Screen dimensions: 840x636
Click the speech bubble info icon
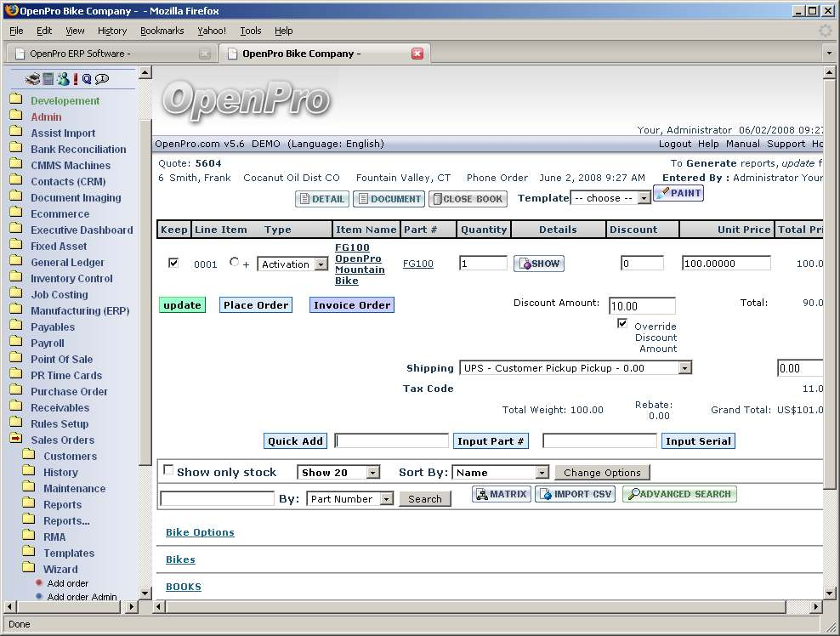coord(102,79)
